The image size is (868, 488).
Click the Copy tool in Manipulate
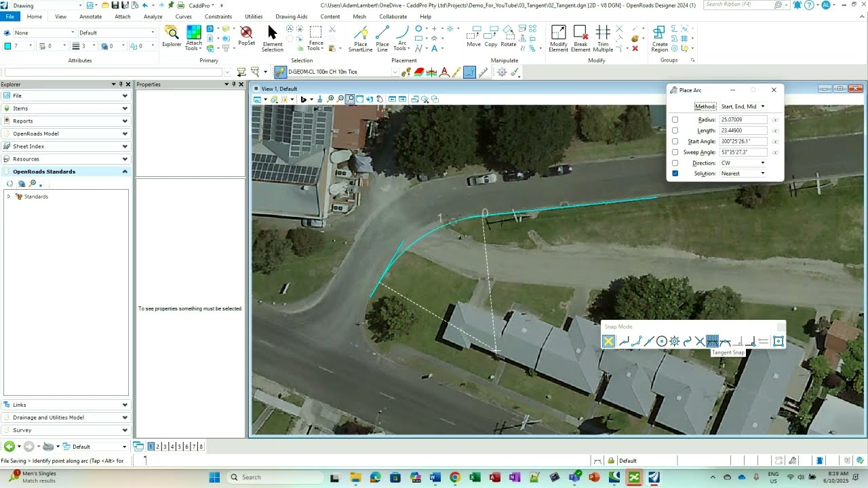[491, 37]
